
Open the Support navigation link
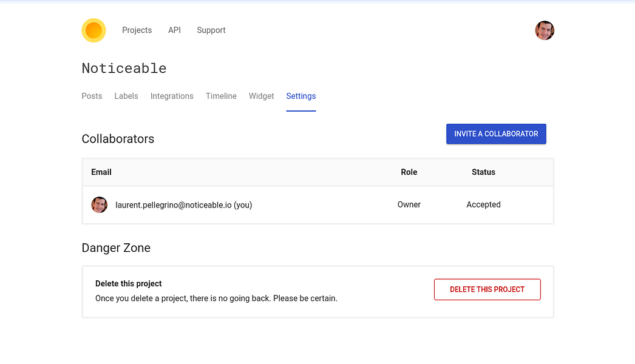[211, 30]
